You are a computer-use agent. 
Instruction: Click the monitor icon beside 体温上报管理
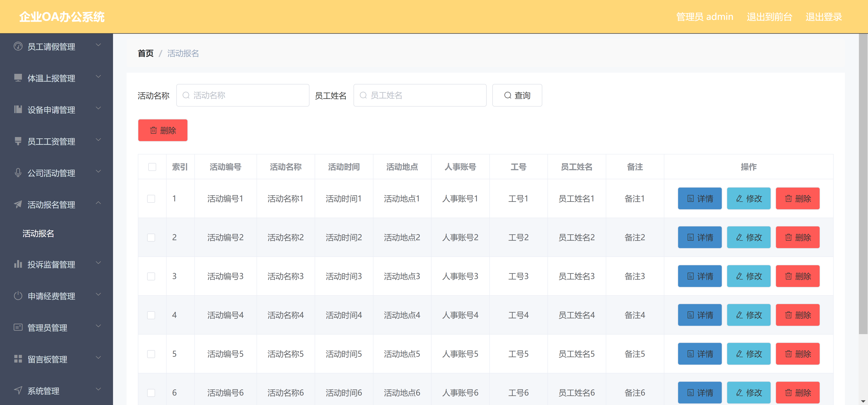pos(18,78)
